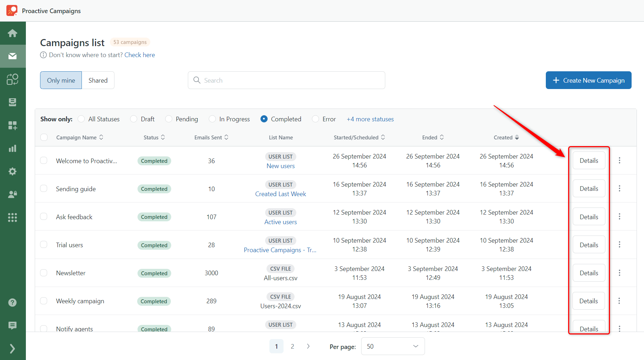The image size is (644, 360).
Task: Select the All Statuses radio button
Action: point(81,119)
